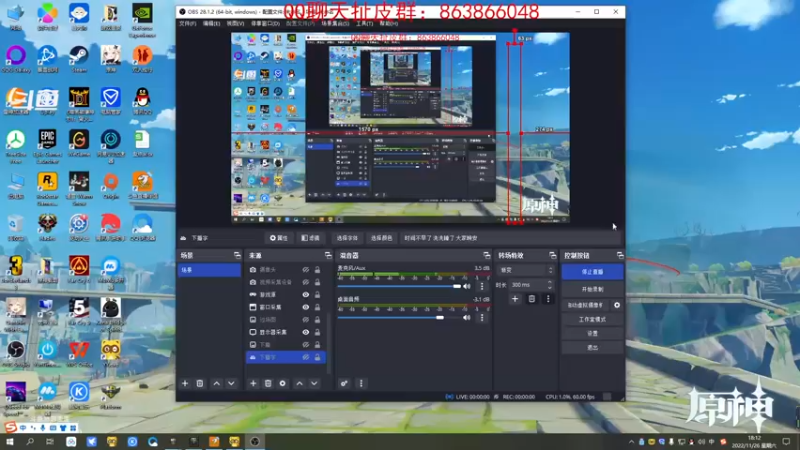Image resolution: width=800 pixels, height=450 pixels.
Task: Open 属性 button in source toolbar
Action: [x=279, y=238]
